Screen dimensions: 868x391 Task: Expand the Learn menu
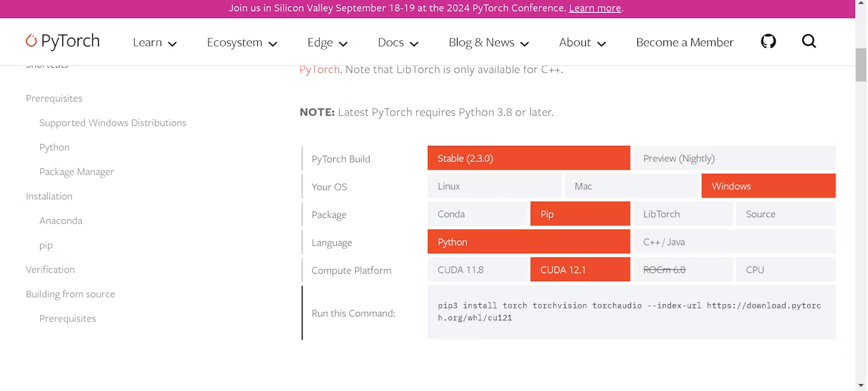(155, 42)
